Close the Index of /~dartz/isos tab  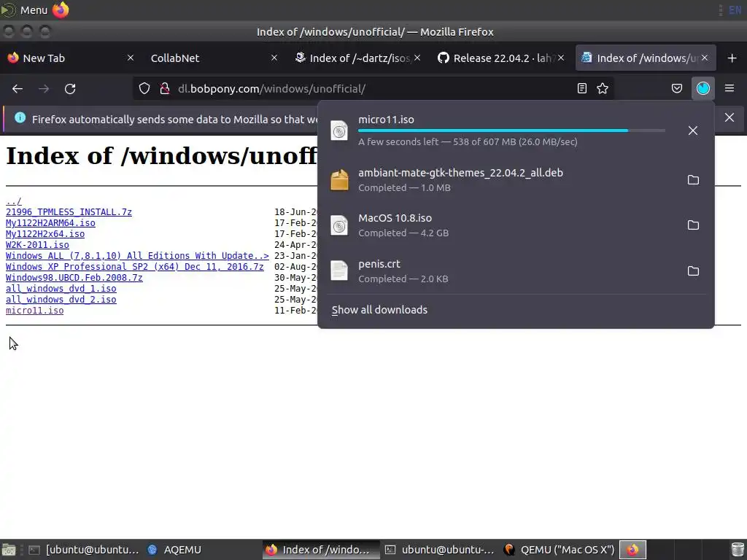coord(417,58)
